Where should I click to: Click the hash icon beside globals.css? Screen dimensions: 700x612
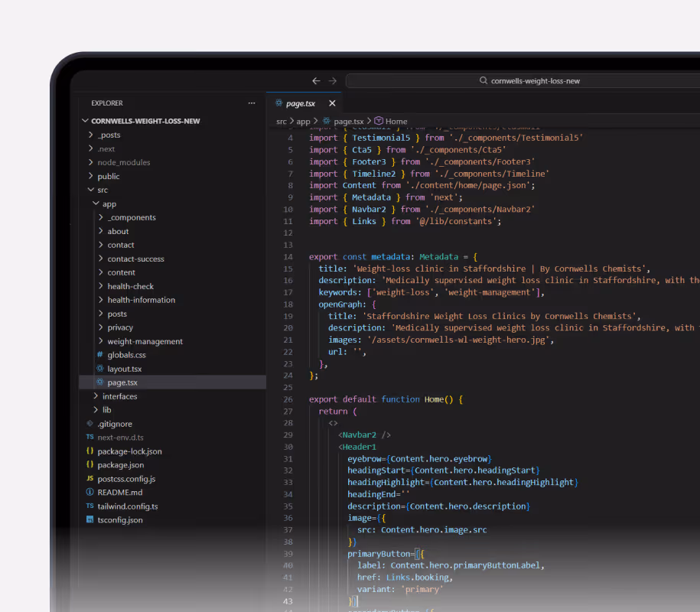[98, 354]
